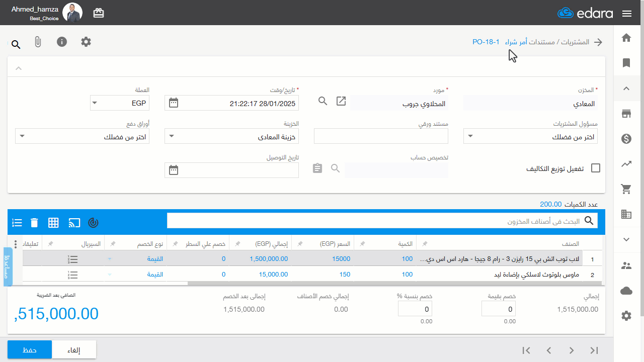The width and height of the screenshot is (644, 362).
Task: Collapse the sidebar up chevron
Action: (626, 88)
